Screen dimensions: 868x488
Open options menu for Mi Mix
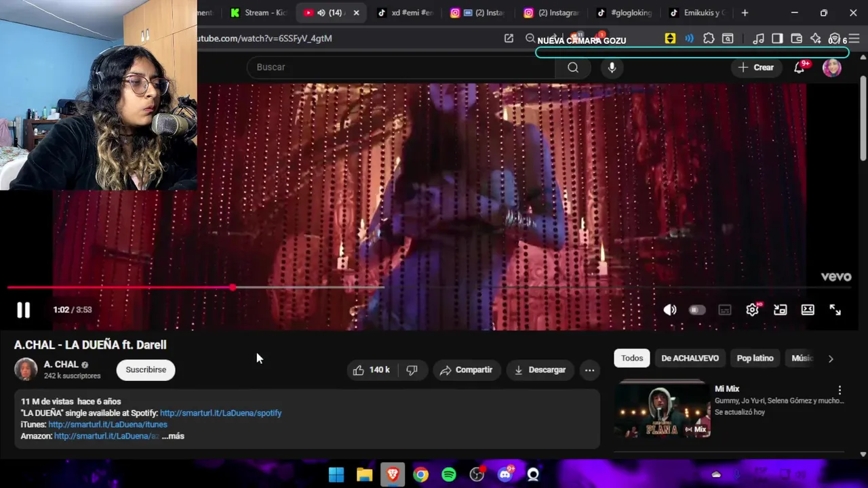[x=840, y=390]
